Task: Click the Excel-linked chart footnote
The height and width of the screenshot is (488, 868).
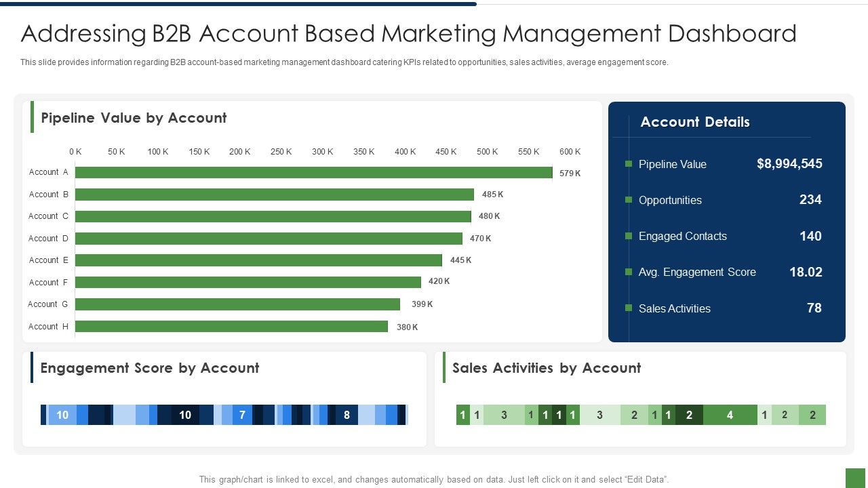Action: point(434,479)
